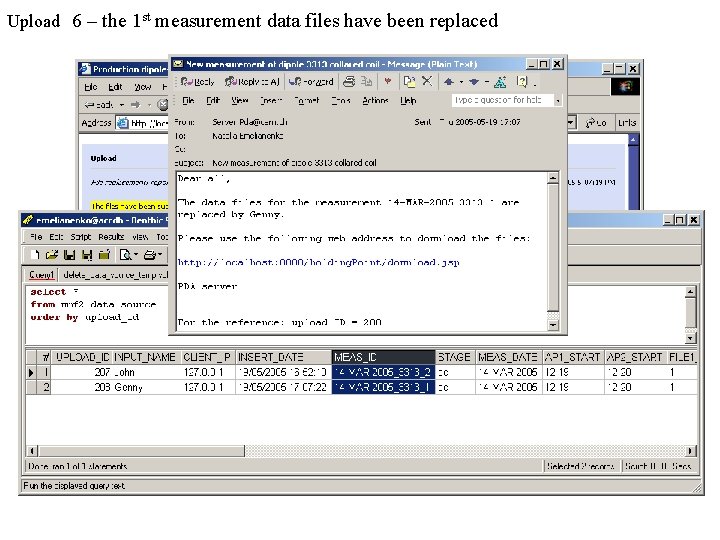Open the previous item arrow dropdown

tap(461, 82)
